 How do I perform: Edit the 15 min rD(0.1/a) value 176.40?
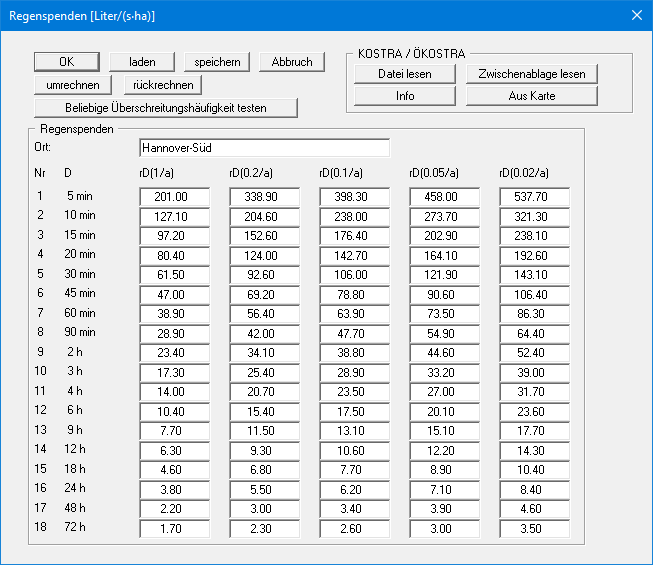(354, 236)
